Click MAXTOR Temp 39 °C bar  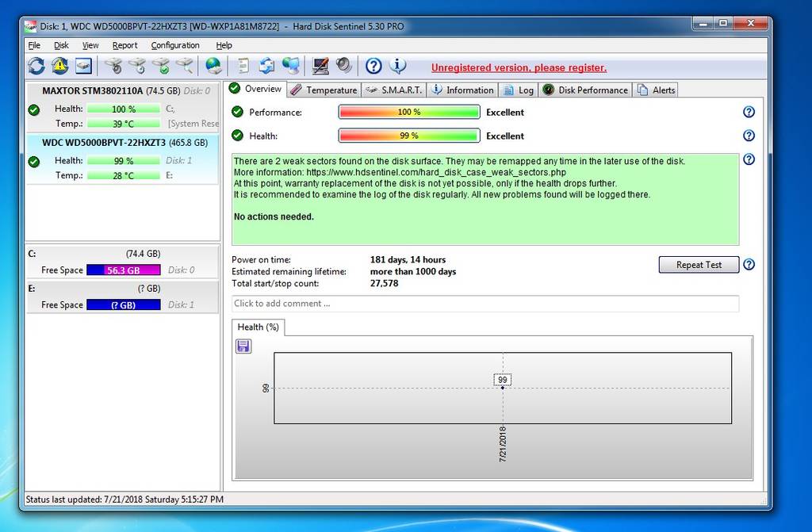pyautogui.click(x=124, y=124)
